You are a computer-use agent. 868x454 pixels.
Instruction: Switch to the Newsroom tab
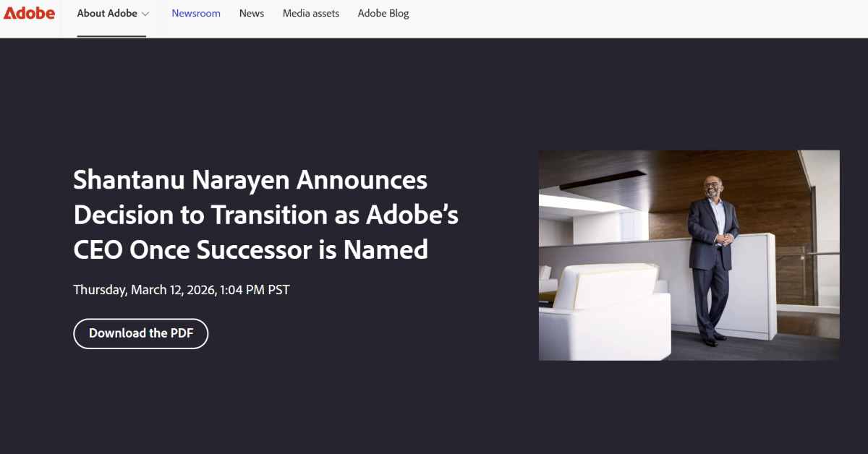tap(195, 13)
